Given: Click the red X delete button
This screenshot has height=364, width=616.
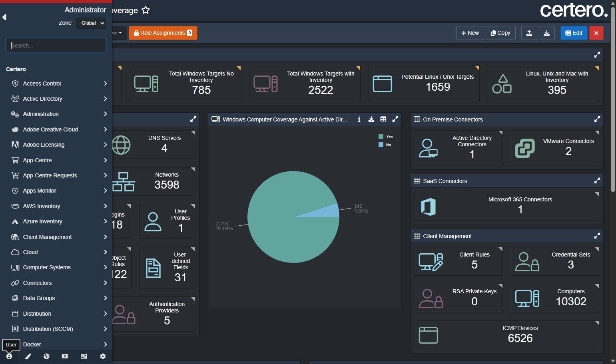Looking at the screenshot, I should [596, 33].
